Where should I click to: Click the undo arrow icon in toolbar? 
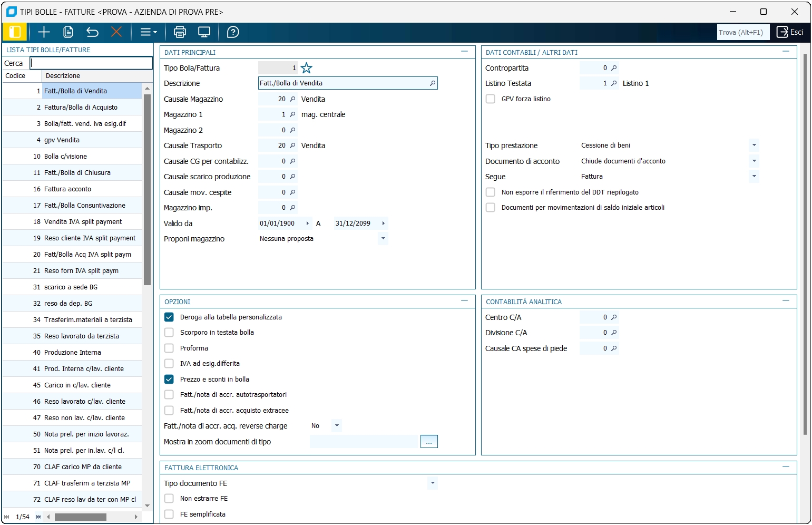pos(92,32)
